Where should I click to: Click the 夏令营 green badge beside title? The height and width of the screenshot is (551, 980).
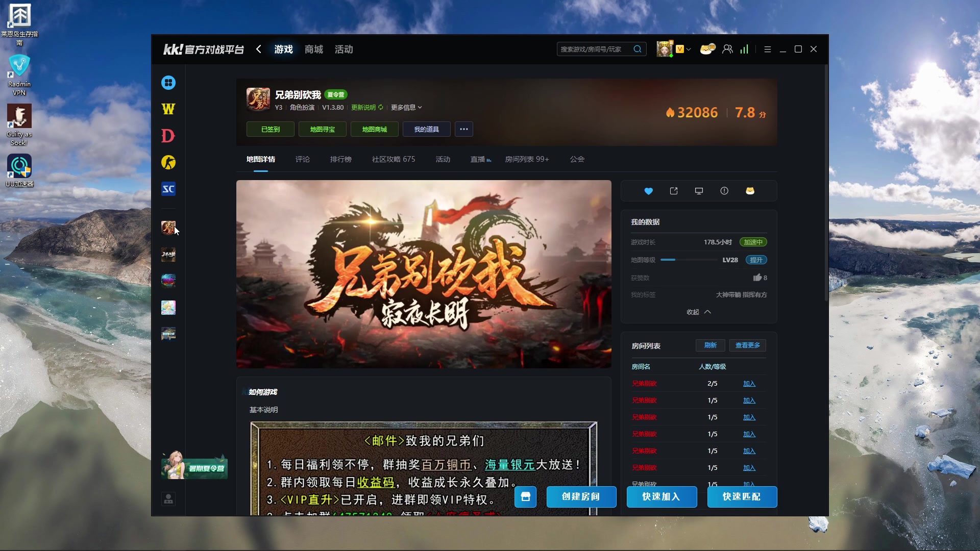[336, 94]
